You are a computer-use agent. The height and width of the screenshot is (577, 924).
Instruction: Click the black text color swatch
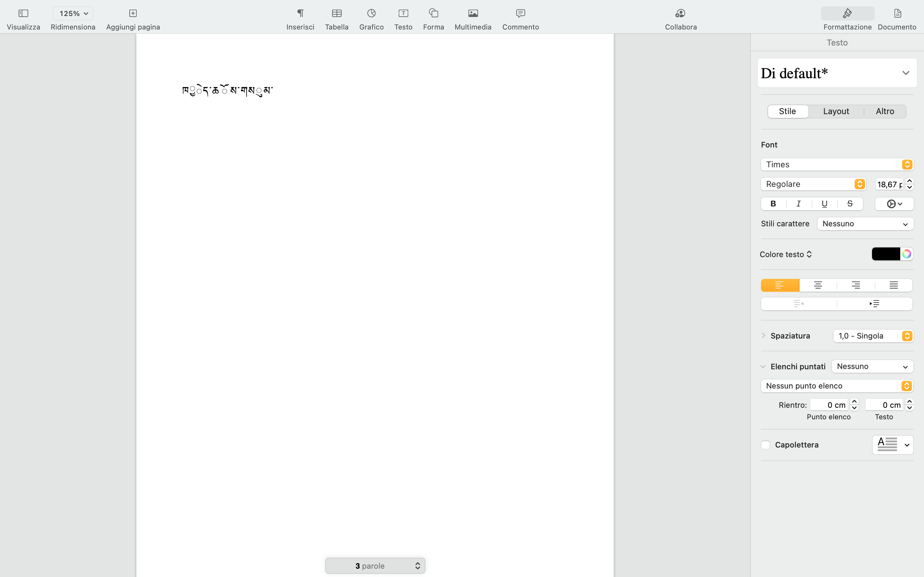pos(886,254)
